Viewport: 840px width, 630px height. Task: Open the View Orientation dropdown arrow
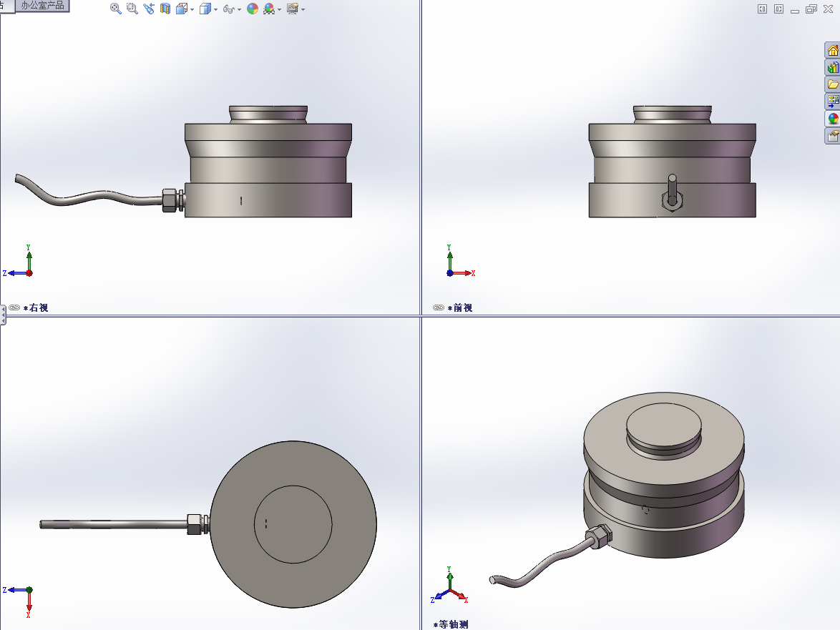tap(192, 9)
